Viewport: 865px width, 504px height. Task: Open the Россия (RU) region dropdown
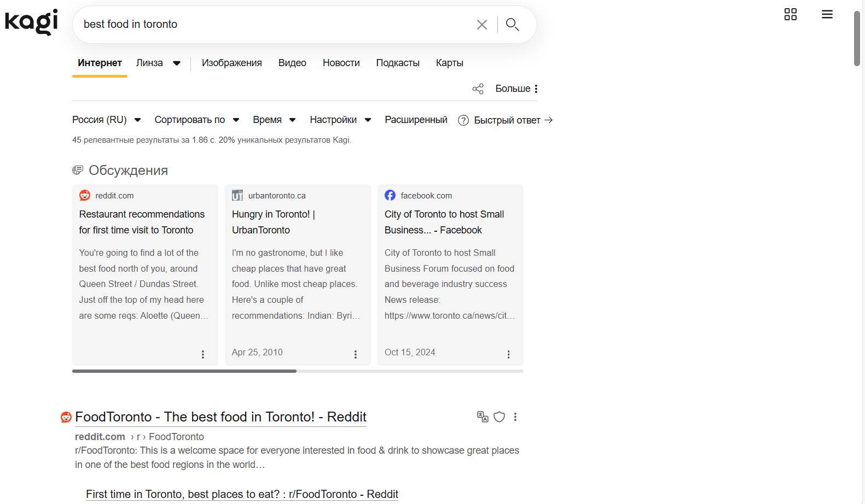pyautogui.click(x=107, y=120)
